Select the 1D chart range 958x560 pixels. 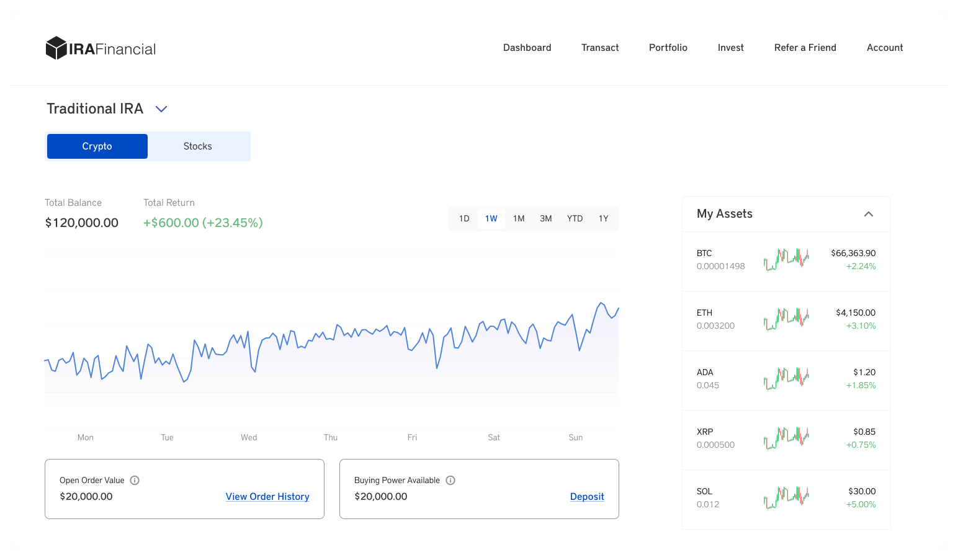[464, 219]
